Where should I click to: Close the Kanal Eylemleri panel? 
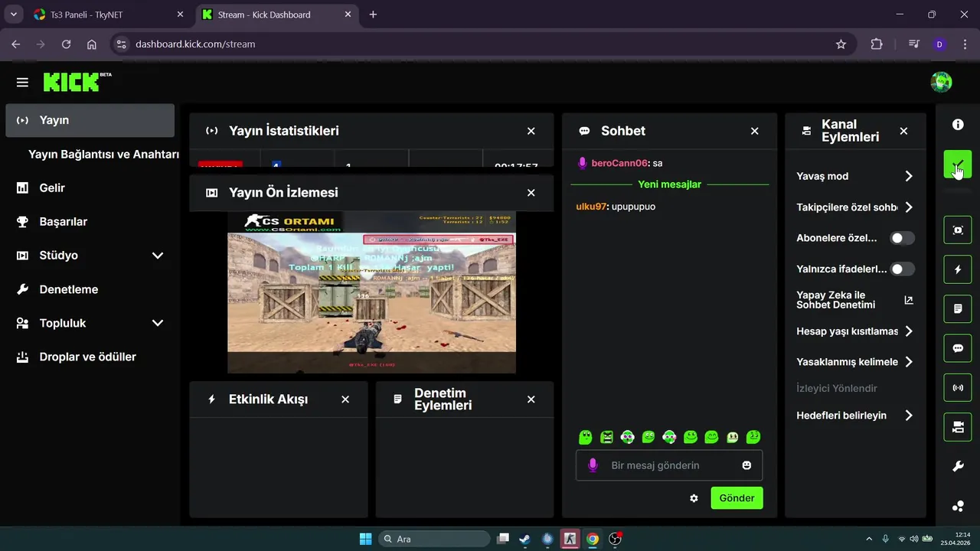click(903, 131)
